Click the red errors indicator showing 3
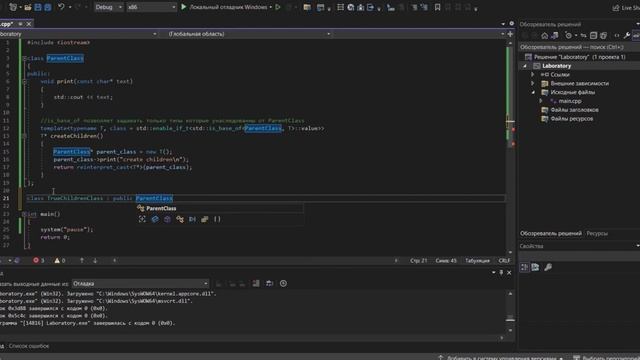The height and width of the screenshot is (360, 640). click(x=39, y=260)
